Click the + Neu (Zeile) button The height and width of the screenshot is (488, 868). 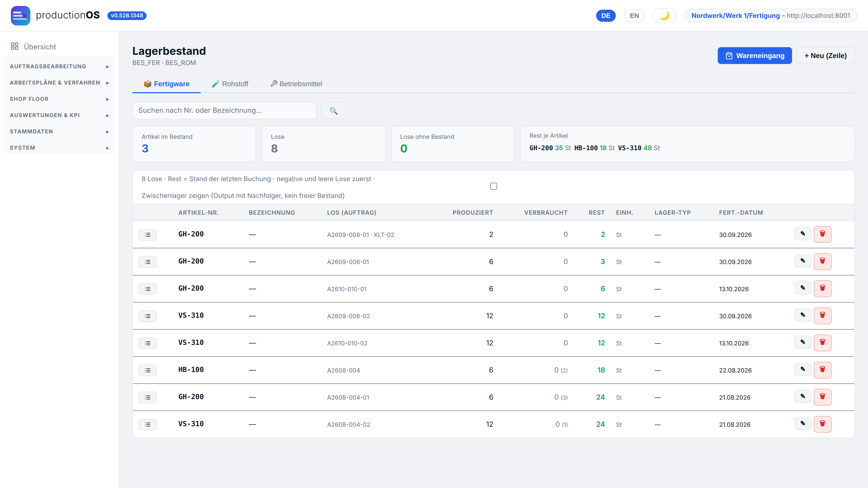(x=825, y=56)
